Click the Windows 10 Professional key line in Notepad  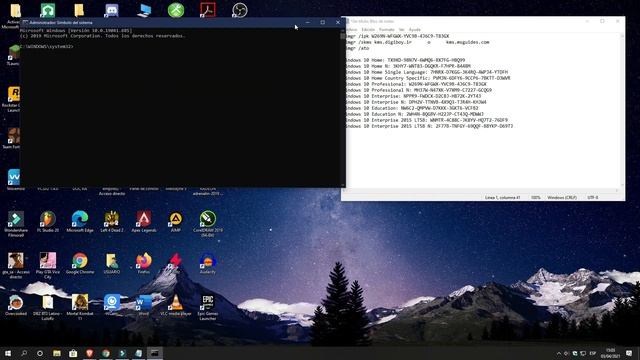coord(416,84)
